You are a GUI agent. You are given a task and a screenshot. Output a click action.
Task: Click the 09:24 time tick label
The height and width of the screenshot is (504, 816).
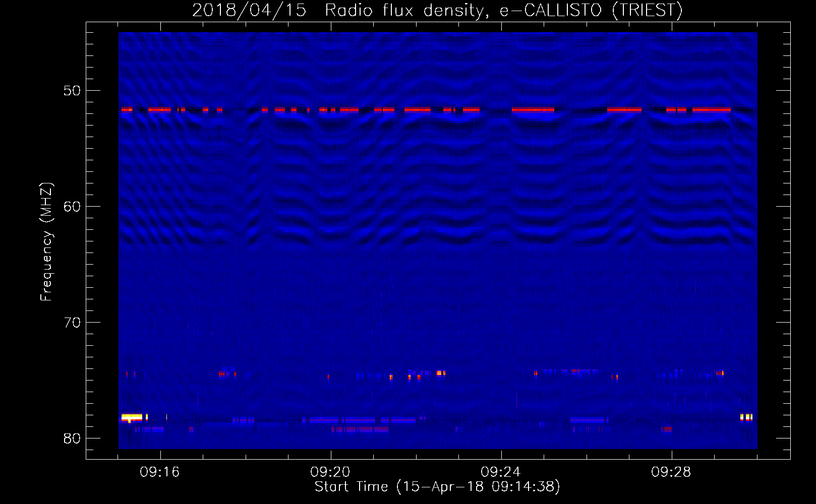coord(501,472)
